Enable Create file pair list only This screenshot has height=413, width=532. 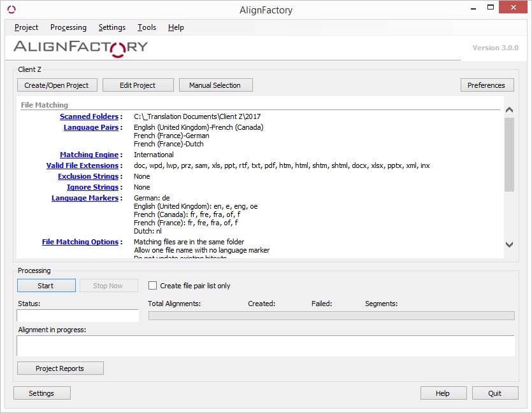tap(153, 286)
